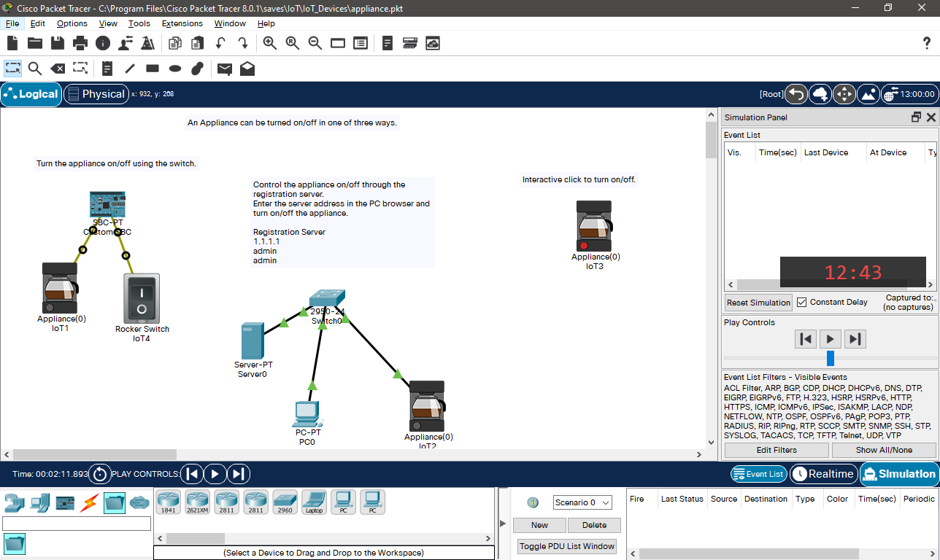940x560 pixels.
Task: Reset the workspace zoom level
Action: pyautogui.click(x=293, y=43)
